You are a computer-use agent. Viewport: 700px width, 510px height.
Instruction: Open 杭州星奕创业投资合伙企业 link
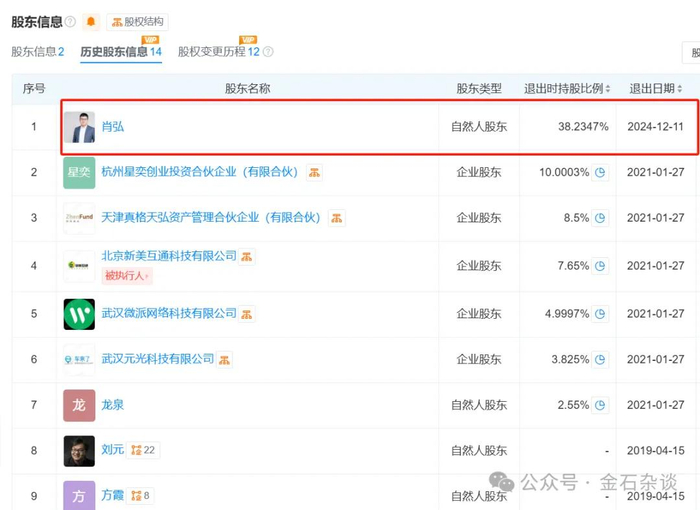tap(200, 172)
